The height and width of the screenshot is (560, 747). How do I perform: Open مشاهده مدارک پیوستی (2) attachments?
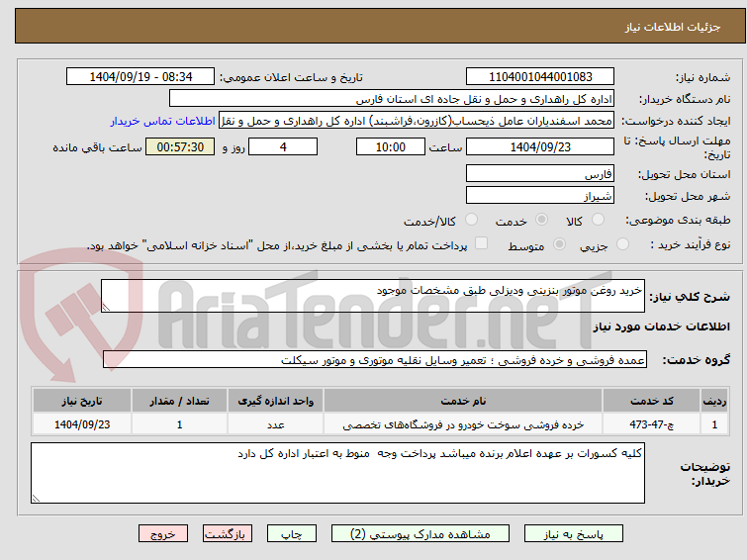point(420,534)
